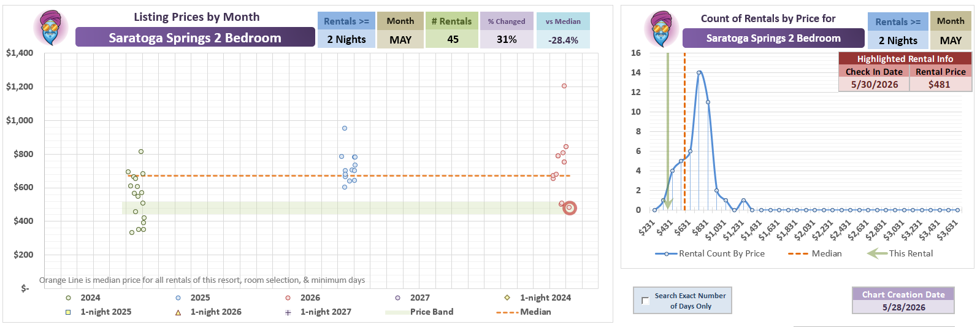Click the green This Rental arrow in chart
This screenshot has height=327, width=980.
(x=668, y=131)
